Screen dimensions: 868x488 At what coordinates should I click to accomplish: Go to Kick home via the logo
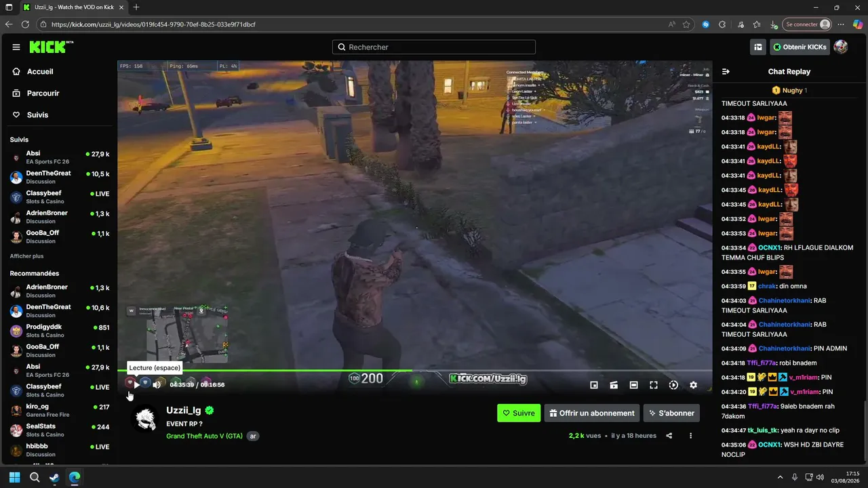coord(52,47)
